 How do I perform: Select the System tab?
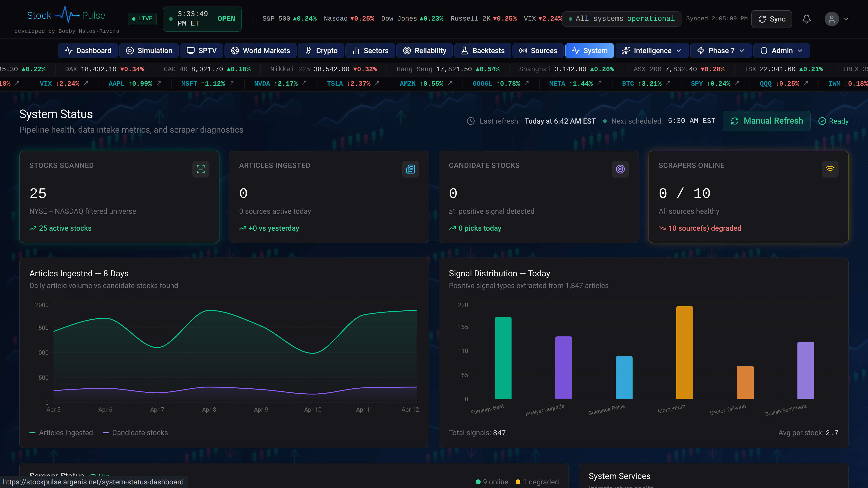click(x=590, y=51)
